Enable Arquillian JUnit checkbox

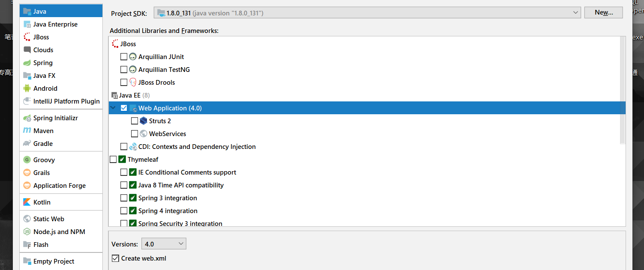coord(124,56)
